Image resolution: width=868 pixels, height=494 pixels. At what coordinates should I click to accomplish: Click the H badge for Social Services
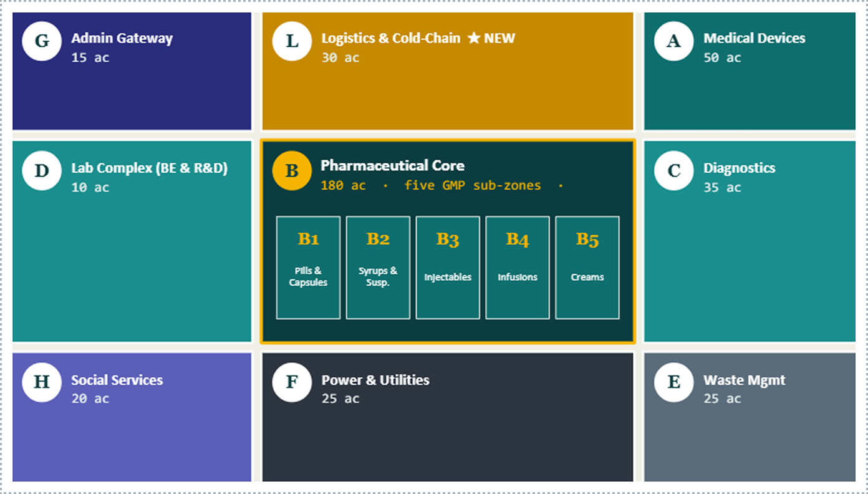tap(42, 382)
